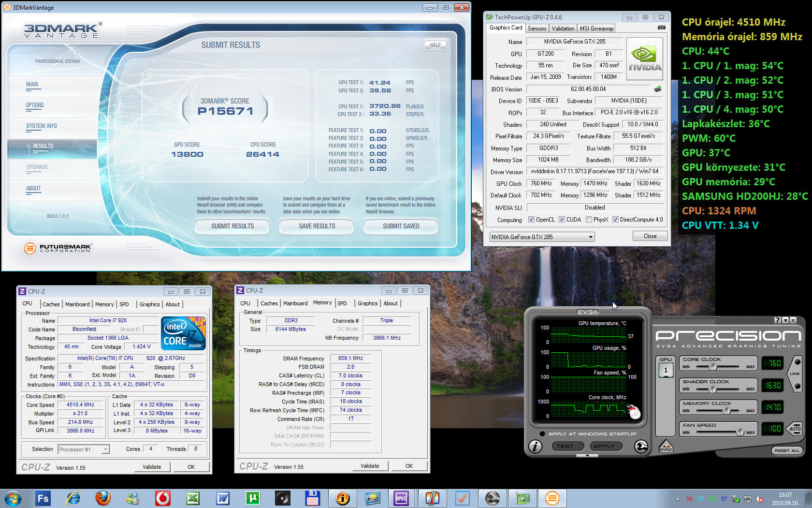Click RESET ALL in EVGA Precision

click(x=787, y=450)
